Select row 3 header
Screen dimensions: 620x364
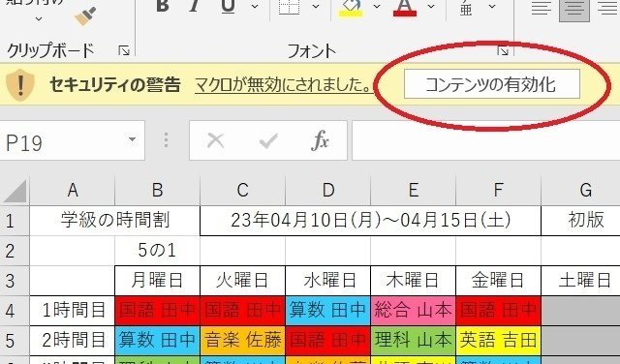pos(15,281)
